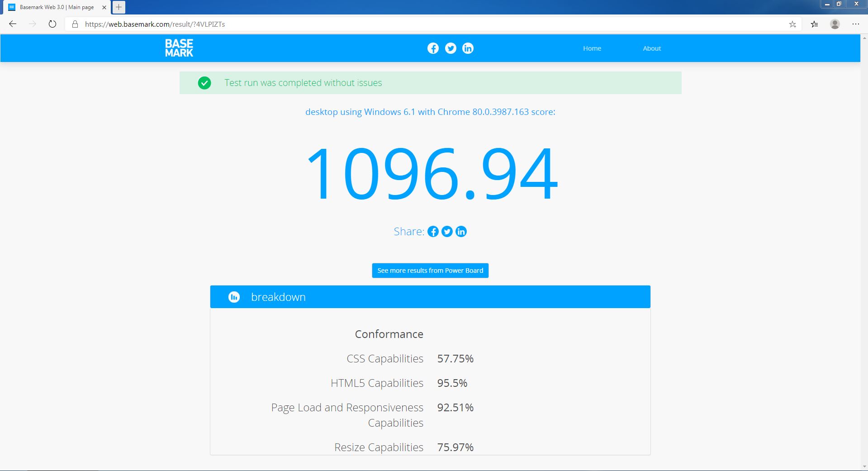Screen dimensions: 868x471
Task: Open the Facebook icon in the blue header
Action: pyautogui.click(x=433, y=48)
